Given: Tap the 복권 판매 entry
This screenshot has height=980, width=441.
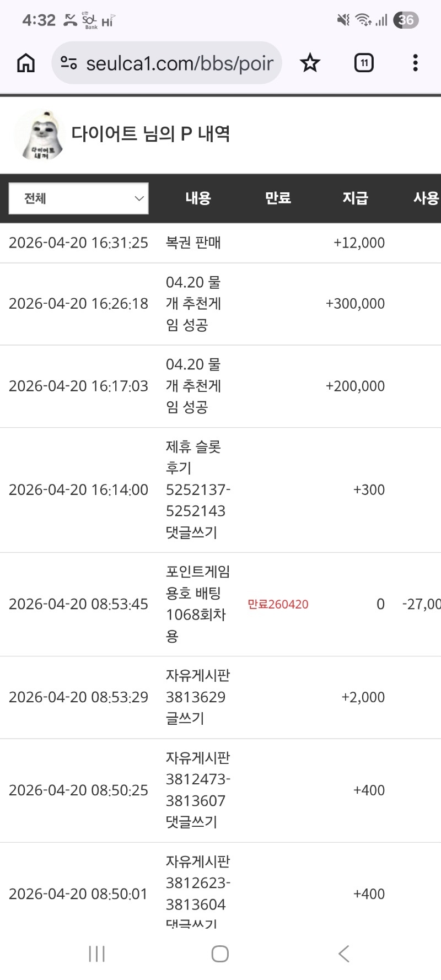Looking at the screenshot, I should coord(193,243).
